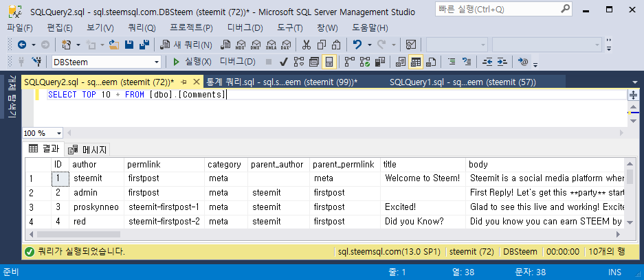This screenshot has width=644, height=280.
Task: Click the Change Connection icon
Action: pos(37,62)
